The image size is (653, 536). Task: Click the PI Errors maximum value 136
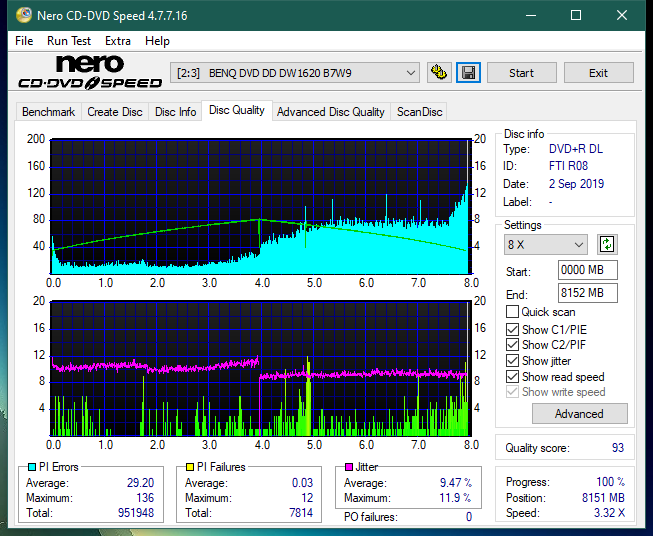(145, 497)
